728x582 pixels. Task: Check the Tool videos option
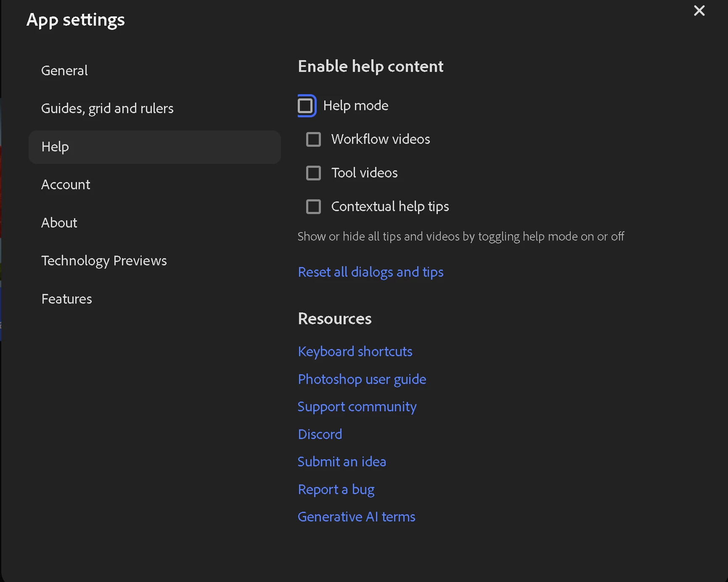313,173
